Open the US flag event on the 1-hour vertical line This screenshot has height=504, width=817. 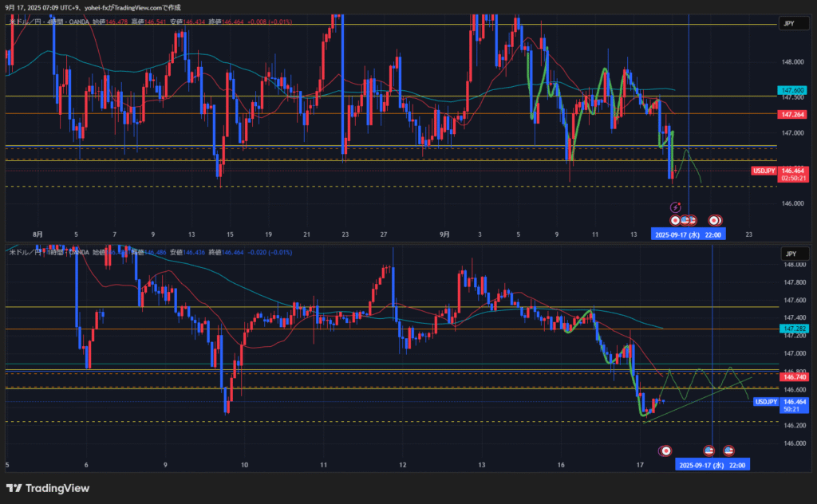click(x=708, y=451)
